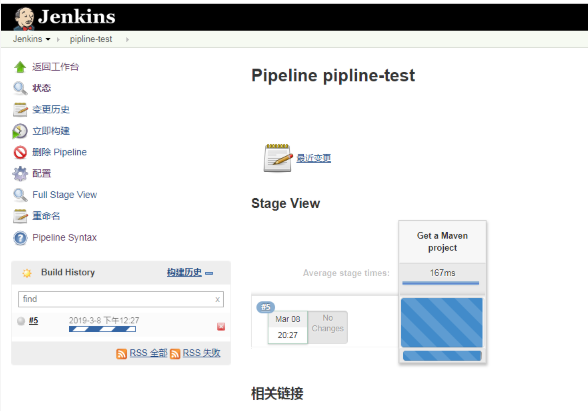The image size is (588, 411).
Task: Start a build with 立即构建 clock icon
Action: coord(20,131)
